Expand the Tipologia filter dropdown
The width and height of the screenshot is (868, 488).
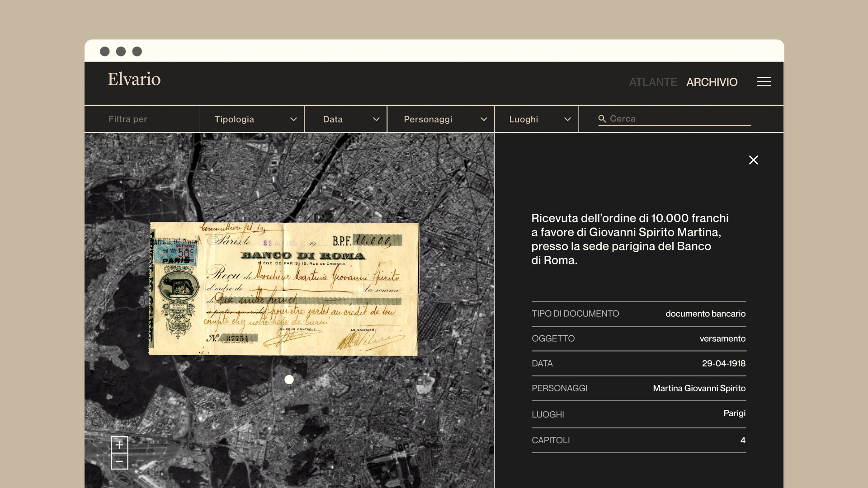pos(252,119)
